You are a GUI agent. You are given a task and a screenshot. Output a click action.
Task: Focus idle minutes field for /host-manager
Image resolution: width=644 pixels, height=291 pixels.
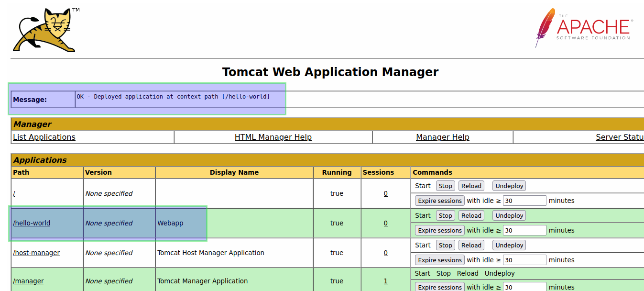click(524, 260)
